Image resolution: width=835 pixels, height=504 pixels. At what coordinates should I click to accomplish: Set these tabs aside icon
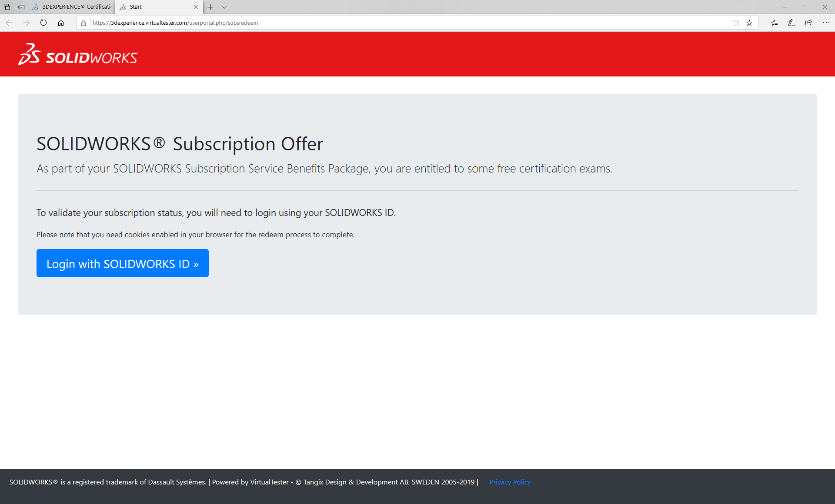point(21,7)
